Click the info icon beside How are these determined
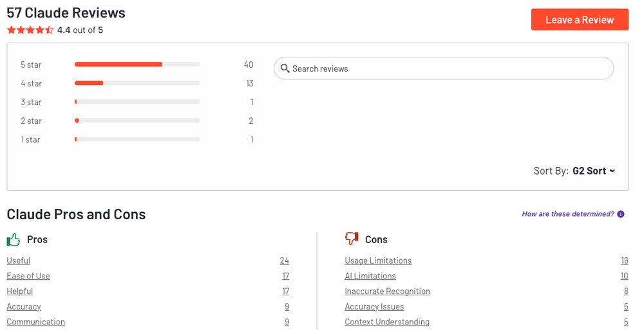Screen dimensions: 644x334 [x=621, y=214]
